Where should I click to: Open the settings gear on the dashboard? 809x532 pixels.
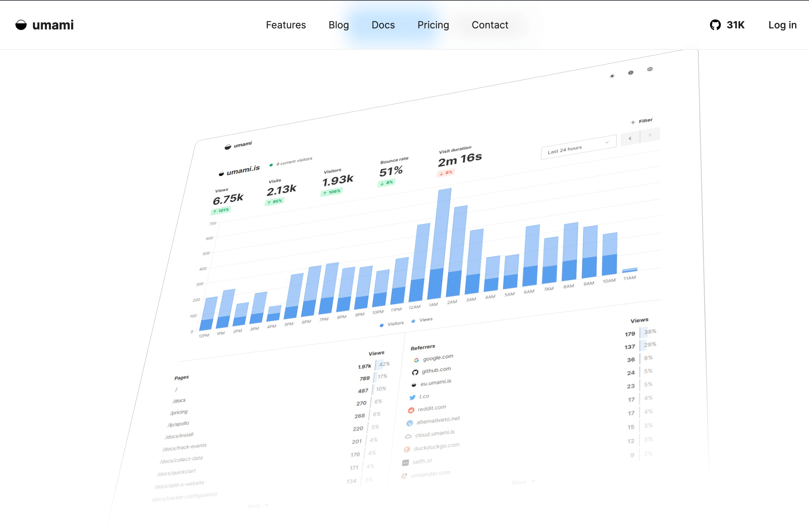[650, 69]
